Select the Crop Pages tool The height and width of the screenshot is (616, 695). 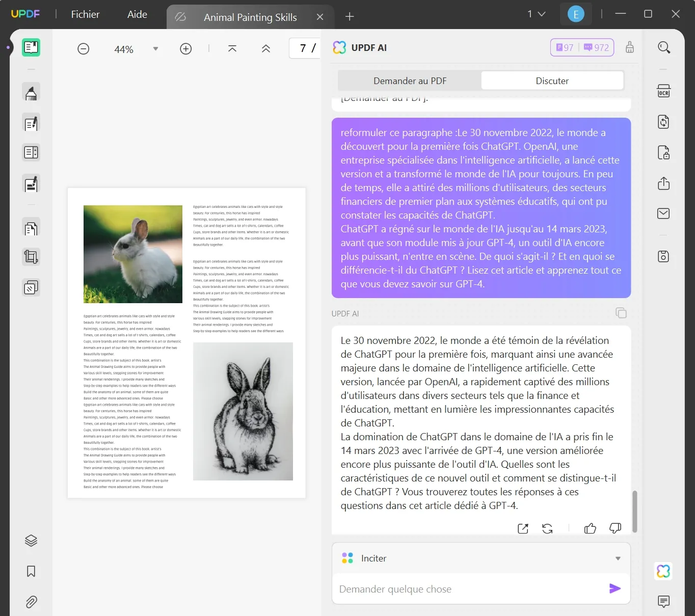point(31,256)
